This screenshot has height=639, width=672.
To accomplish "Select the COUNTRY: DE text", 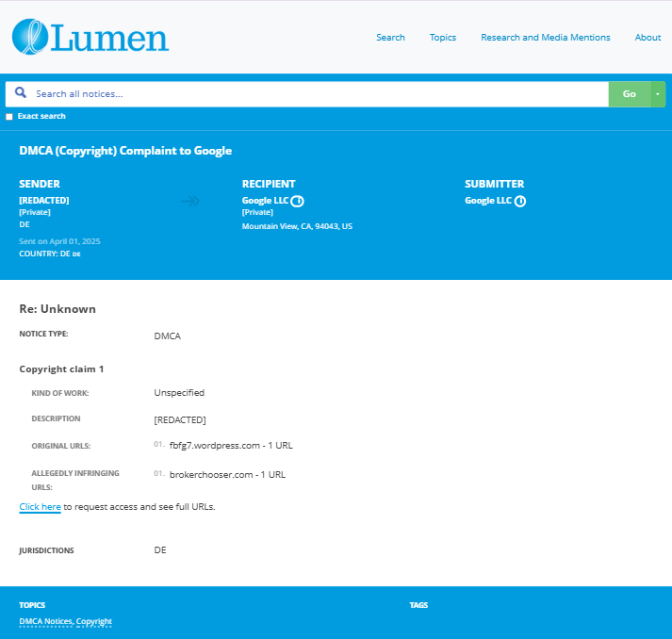I will tap(50, 254).
